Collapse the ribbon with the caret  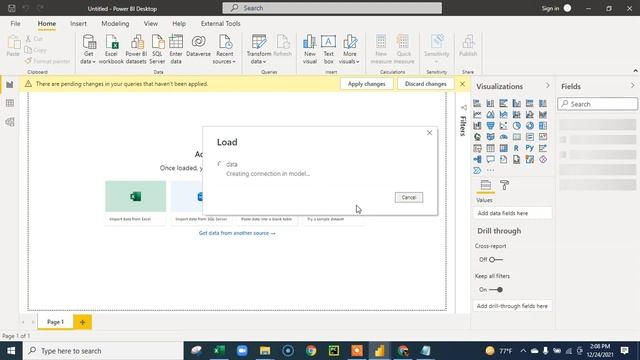click(635, 71)
